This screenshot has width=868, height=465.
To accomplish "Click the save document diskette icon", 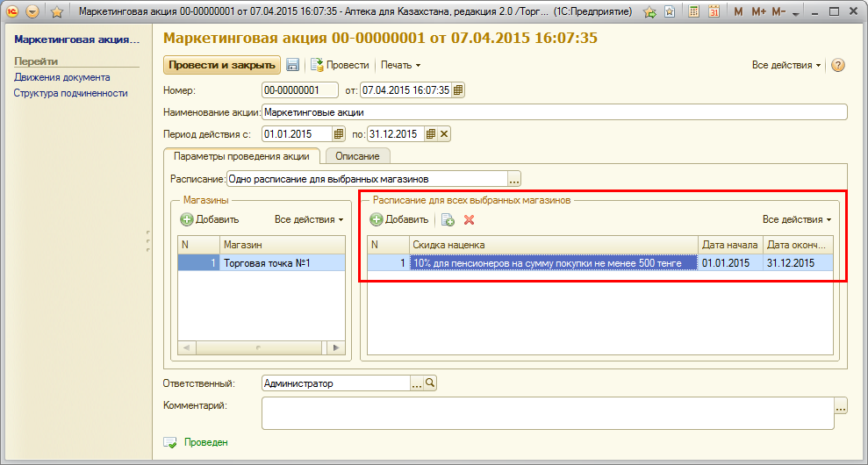I will 293,65.
